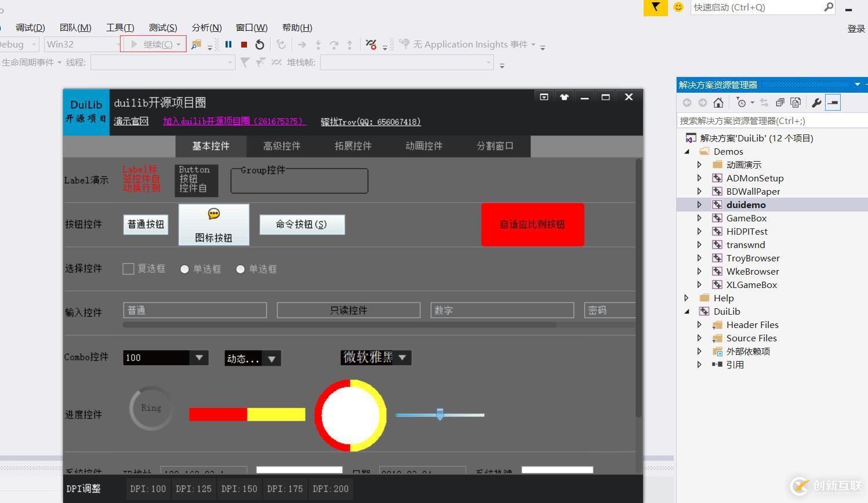Restart the debug session icon
868x503 pixels.
pos(260,45)
